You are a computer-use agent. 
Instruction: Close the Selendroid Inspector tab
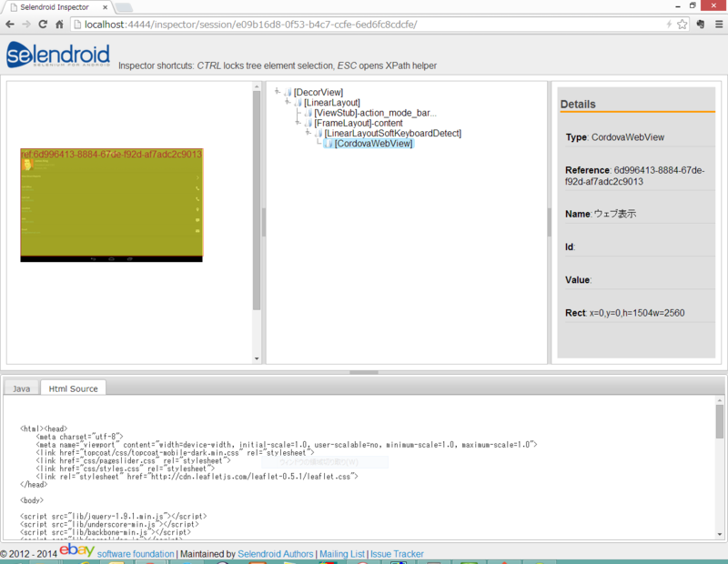[105, 7]
